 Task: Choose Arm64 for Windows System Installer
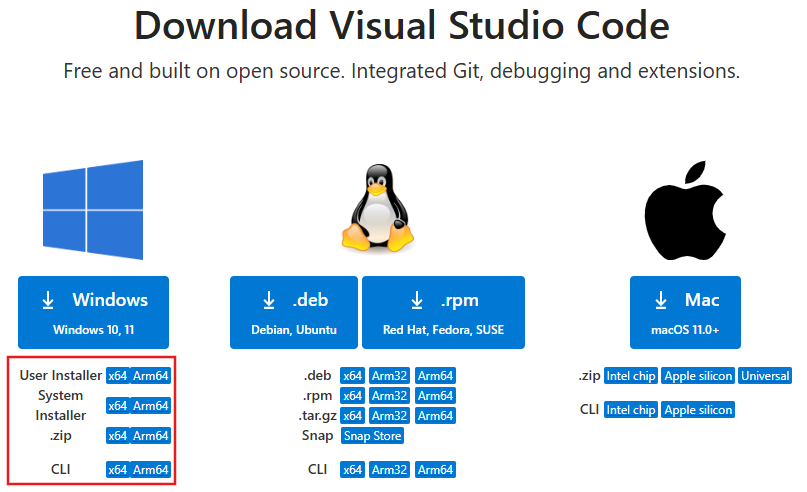pyautogui.click(x=151, y=406)
